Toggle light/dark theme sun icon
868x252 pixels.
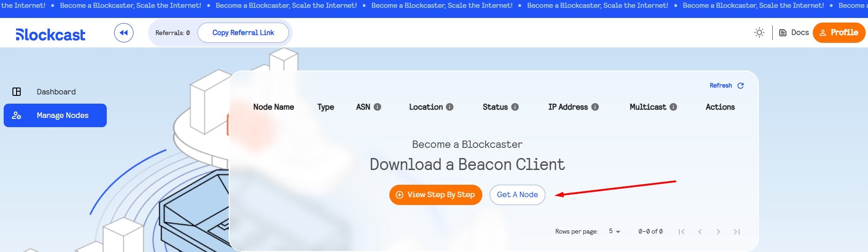coord(759,33)
